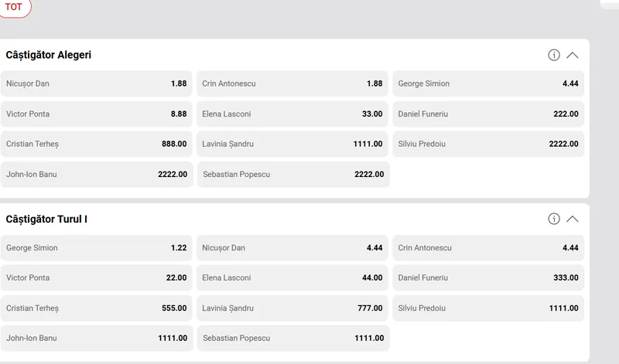This screenshot has height=364, width=619.
Task: Bet on John-Ion Banu at 2222.00
Action: [97, 174]
